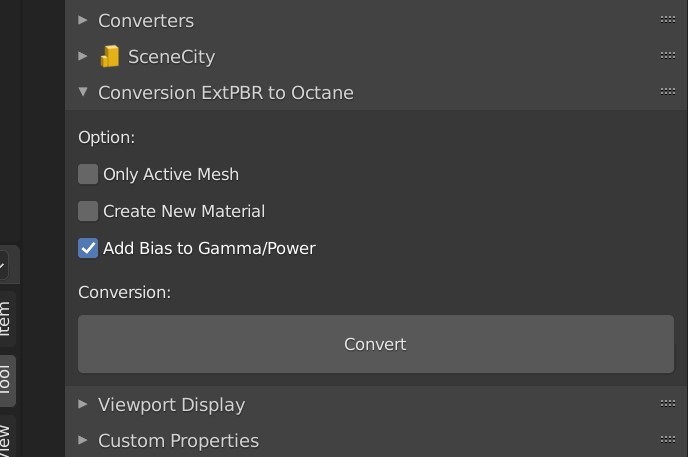Collapse the Conversion ExtPBR to Octane arrow
This screenshot has height=457, width=688.
click(83, 92)
